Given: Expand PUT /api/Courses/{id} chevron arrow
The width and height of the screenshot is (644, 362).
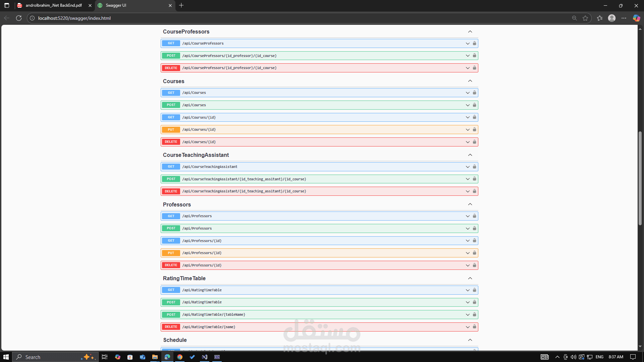Looking at the screenshot, I should click(468, 130).
